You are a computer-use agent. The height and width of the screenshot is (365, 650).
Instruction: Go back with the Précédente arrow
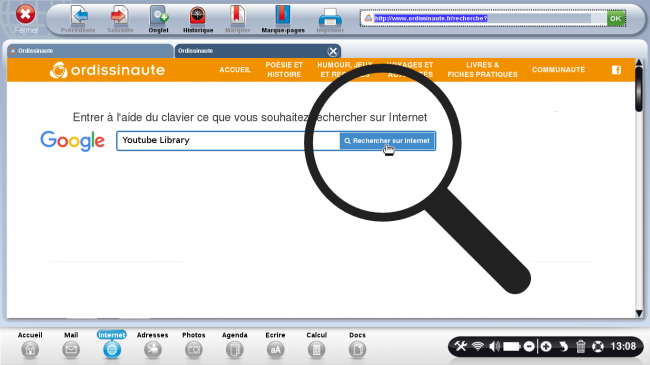pos(78,19)
